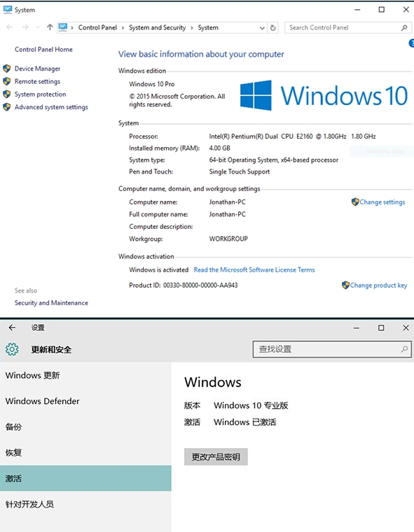Click the Windows 10 logo
Image resolution: width=414 pixels, height=532 pixels.
pyautogui.click(x=324, y=95)
